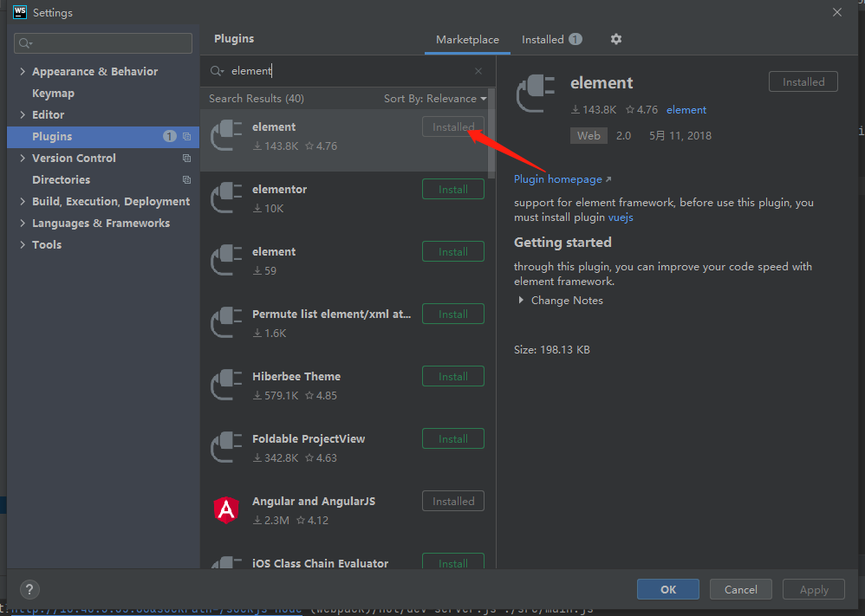Install the elementor plugin
This screenshot has height=616, width=865.
[x=453, y=189]
